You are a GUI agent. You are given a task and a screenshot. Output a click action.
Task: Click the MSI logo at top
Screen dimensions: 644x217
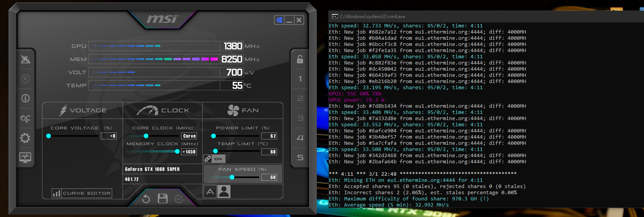pos(162,19)
